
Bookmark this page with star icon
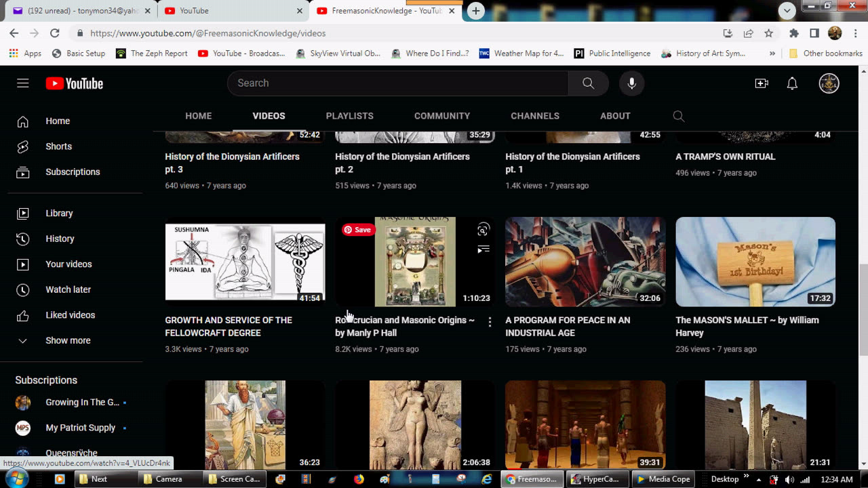point(768,33)
